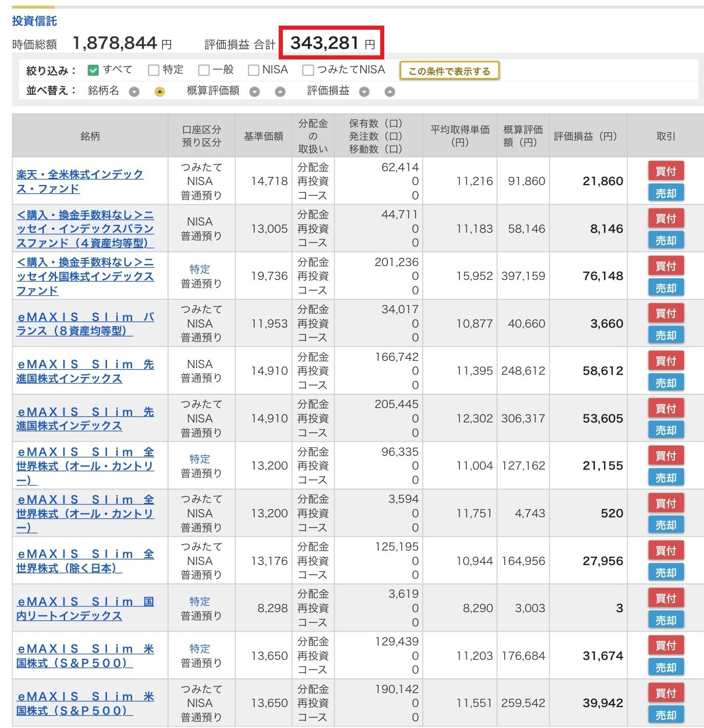Check the NISA filter checkbox
704x728 pixels.
coord(253,70)
